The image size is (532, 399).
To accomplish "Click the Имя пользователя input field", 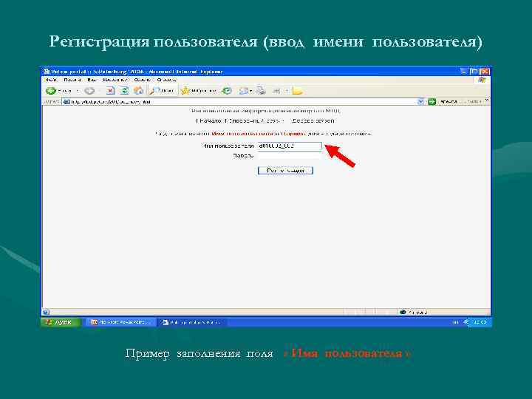I will pyautogui.click(x=290, y=146).
